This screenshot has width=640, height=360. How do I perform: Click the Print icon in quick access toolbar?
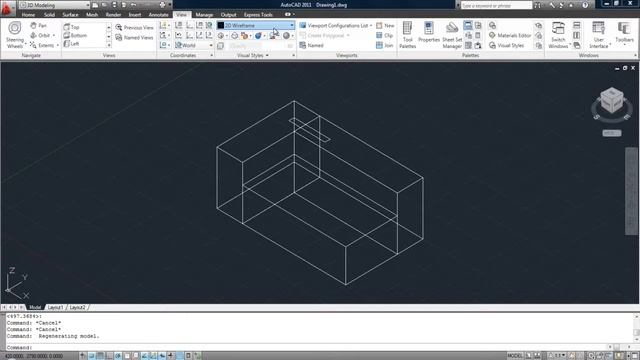(x=162, y=5)
